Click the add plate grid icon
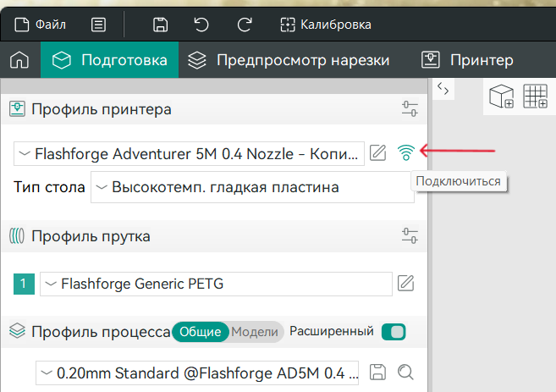The image size is (556, 392). click(x=535, y=97)
